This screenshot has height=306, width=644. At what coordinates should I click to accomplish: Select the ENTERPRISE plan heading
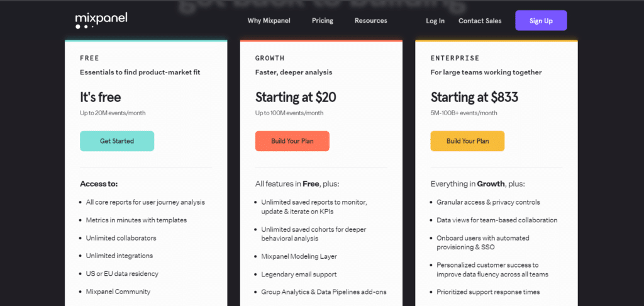pos(455,58)
